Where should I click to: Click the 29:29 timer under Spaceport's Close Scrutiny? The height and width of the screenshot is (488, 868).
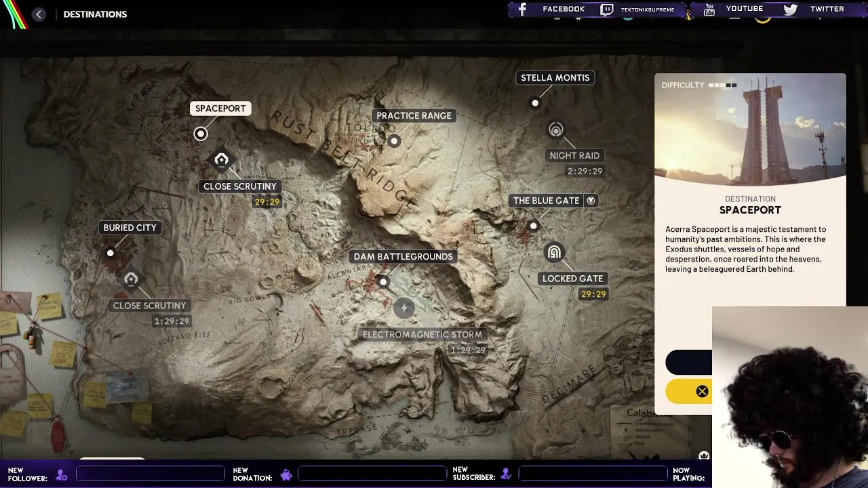pos(267,202)
